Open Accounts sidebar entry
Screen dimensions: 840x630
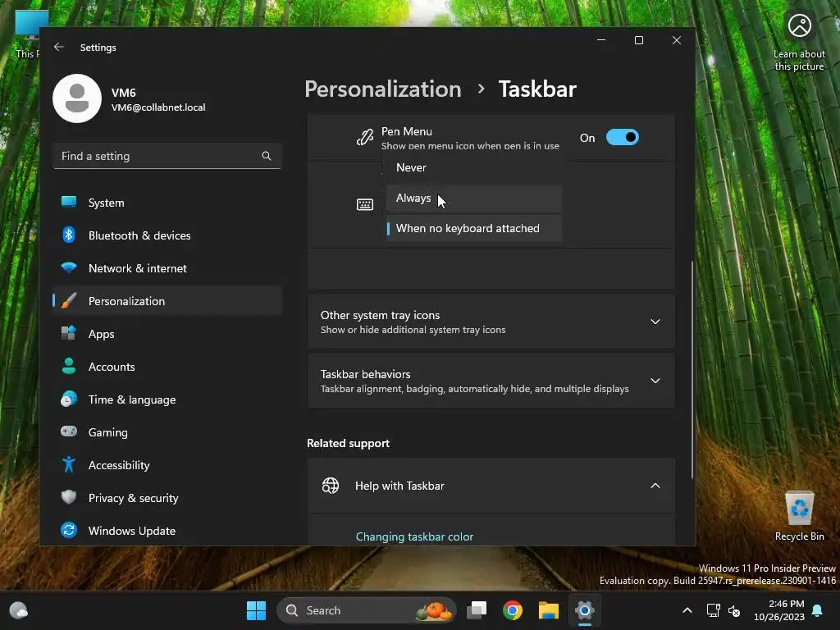point(167,367)
